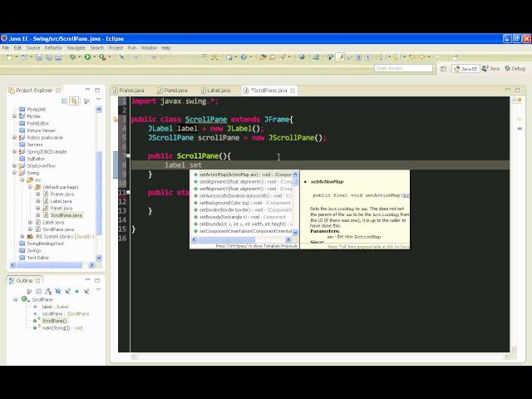This screenshot has height=399, width=532.
Task: Select Panel.java in Project Explorer
Action: coord(61,209)
